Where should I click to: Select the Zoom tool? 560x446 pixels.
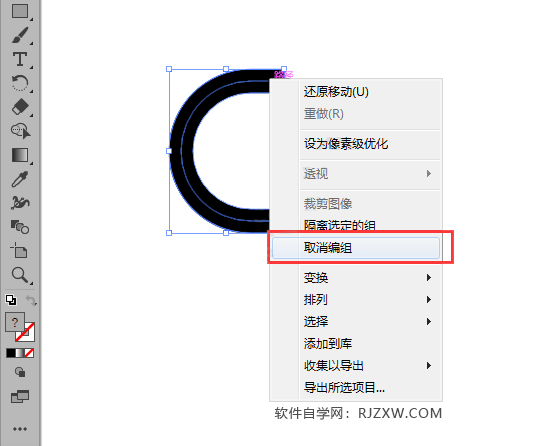[x=20, y=275]
